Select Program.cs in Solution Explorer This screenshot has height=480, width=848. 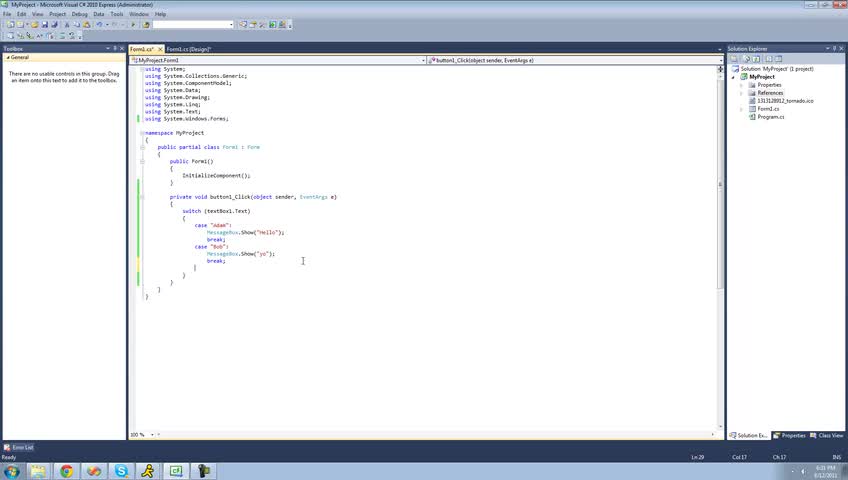click(x=770, y=117)
